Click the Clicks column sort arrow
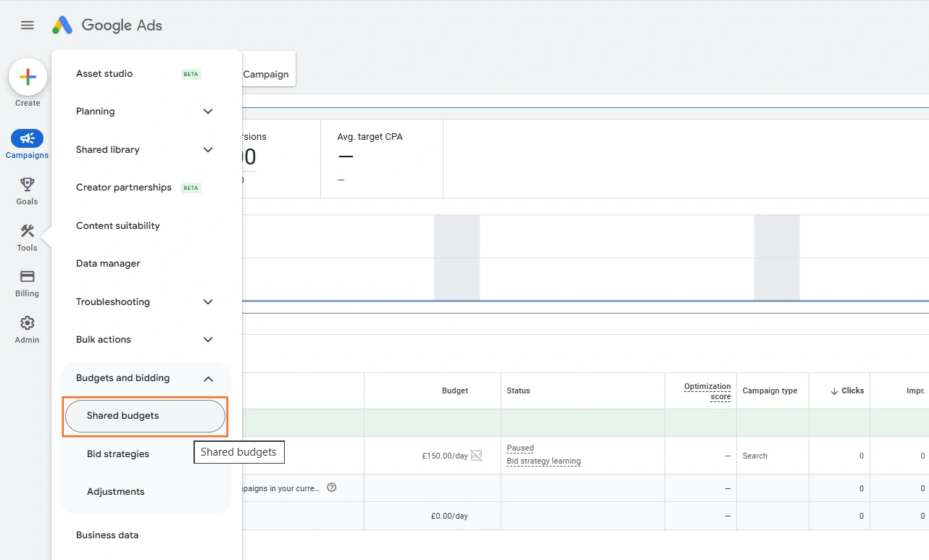 (834, 391)
